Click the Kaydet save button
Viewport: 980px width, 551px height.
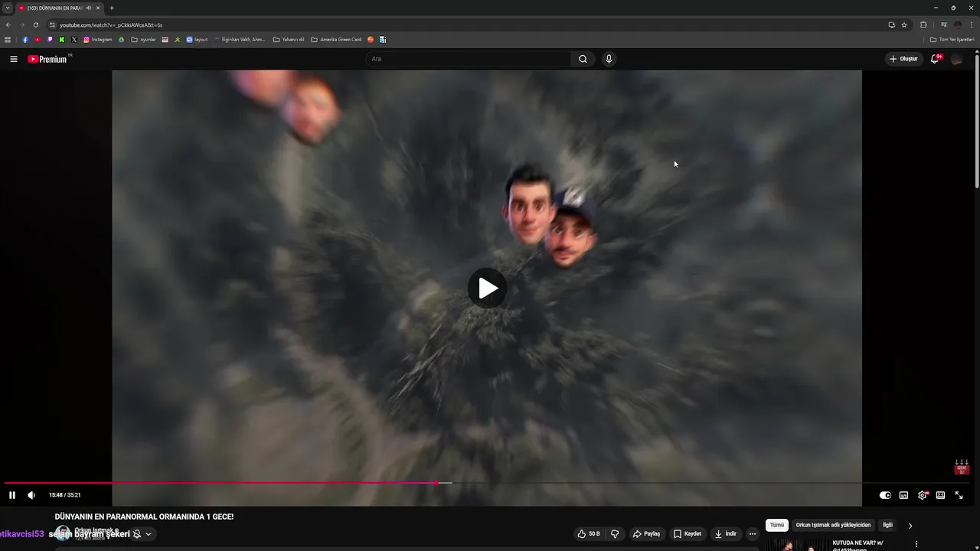coord(687,533)
